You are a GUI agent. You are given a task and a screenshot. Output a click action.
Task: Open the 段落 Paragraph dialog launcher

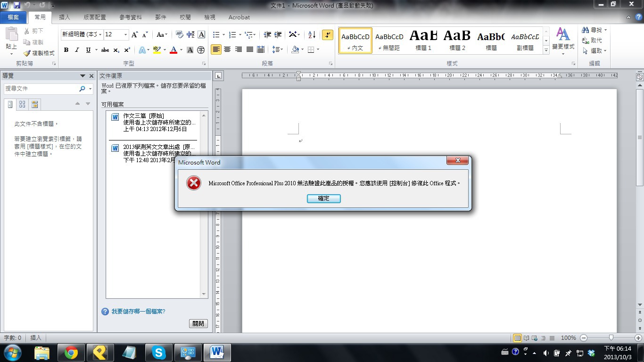pyautogui.click(x=330, y=63)
